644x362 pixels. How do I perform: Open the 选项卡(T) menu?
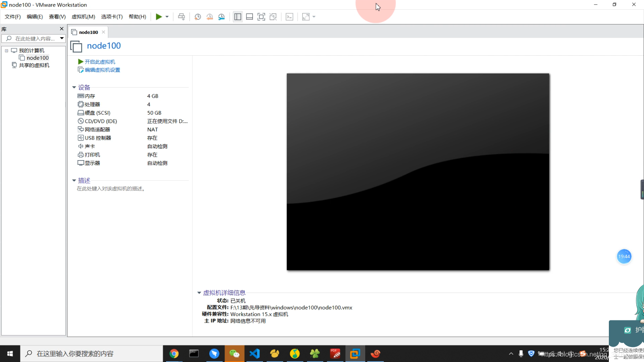[x=112, y=17]
